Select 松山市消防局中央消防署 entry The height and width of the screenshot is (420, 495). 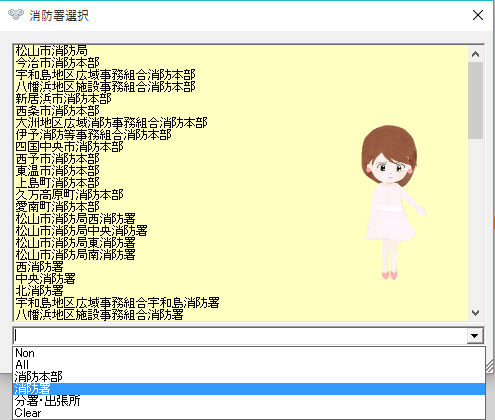pyautogui.click(x=81, y=231)
